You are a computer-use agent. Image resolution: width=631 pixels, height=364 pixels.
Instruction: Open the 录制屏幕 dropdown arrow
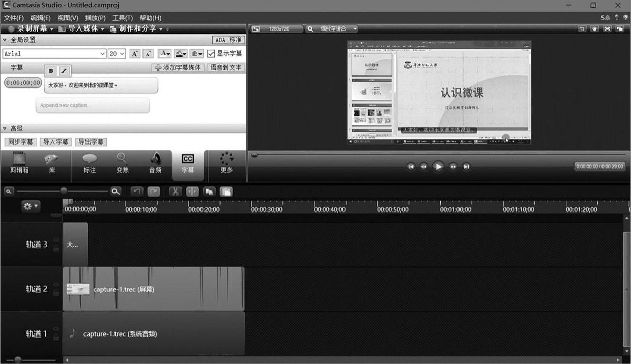click(51, 29)
